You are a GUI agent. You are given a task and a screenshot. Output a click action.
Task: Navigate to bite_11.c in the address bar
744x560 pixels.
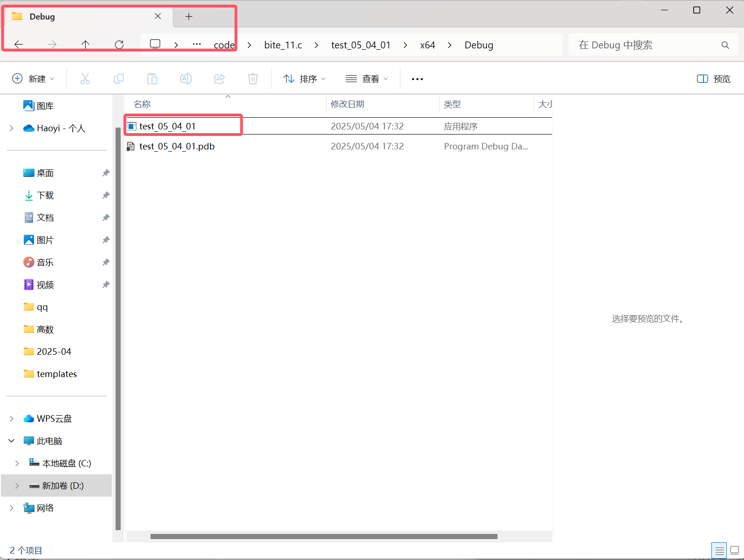point(283,45)
